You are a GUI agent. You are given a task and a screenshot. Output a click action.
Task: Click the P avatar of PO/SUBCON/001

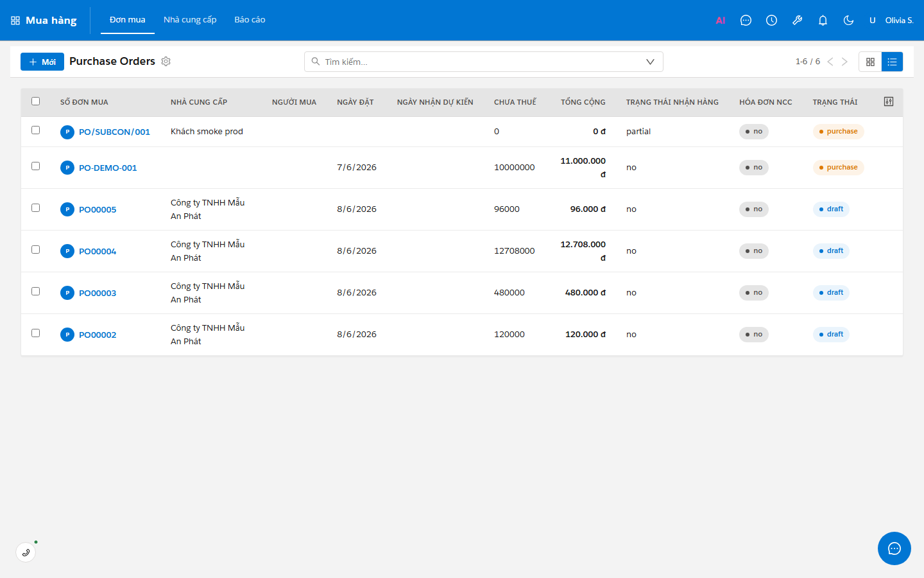click(67, 132)
